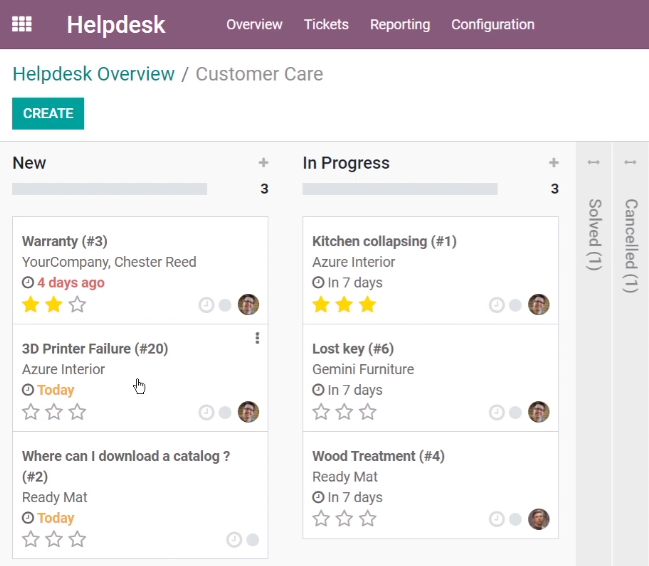The height and width of the screenshot is (566, 649).
Task: Click activity clock on Lost key card
Action: click(497, 412)
